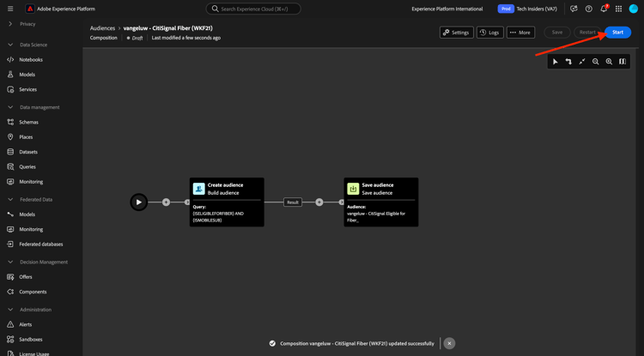Zoom in the composition canvas
Image resolution: width=644 pixels, height=356 pixels.
click(609, 62)
